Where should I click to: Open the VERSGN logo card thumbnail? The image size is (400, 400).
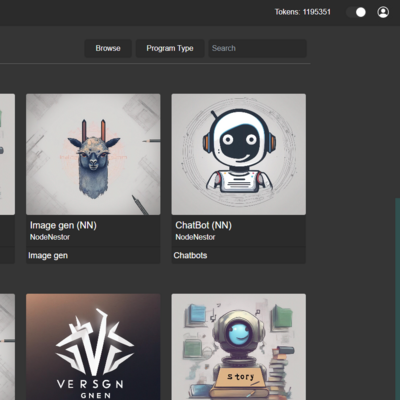pyautogui.click(x=93, y=347)
